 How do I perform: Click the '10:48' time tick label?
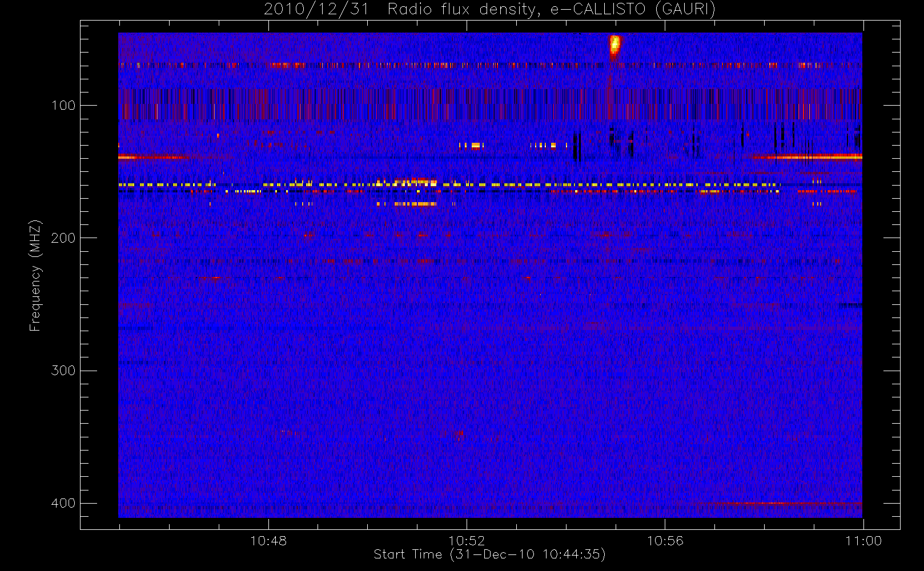[x=268, y=541]
